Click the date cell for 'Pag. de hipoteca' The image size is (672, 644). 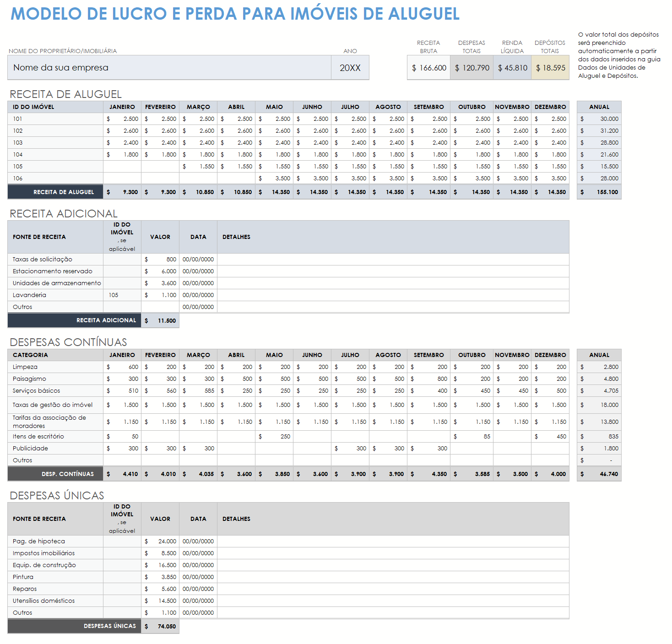coord(198,541)
